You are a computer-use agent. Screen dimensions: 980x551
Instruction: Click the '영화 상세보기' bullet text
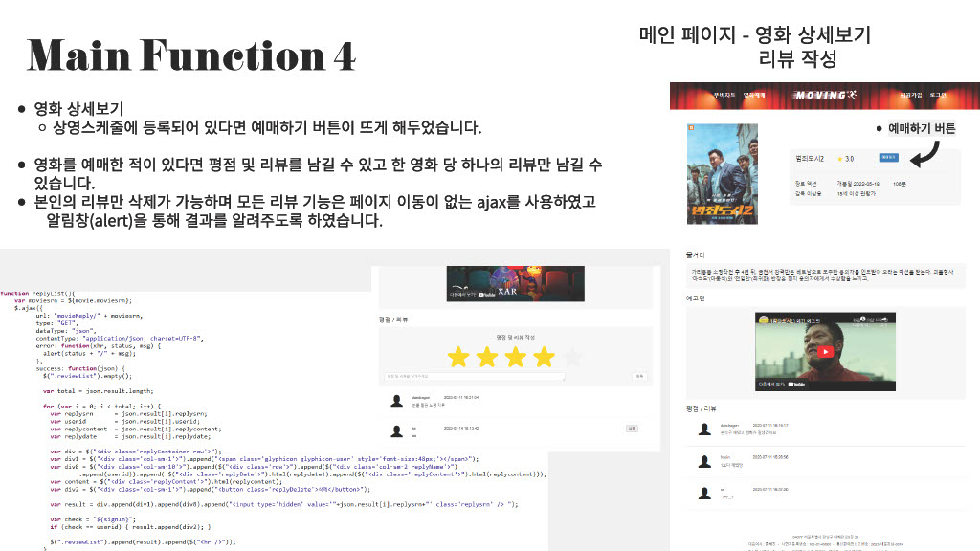pos(78,109)
